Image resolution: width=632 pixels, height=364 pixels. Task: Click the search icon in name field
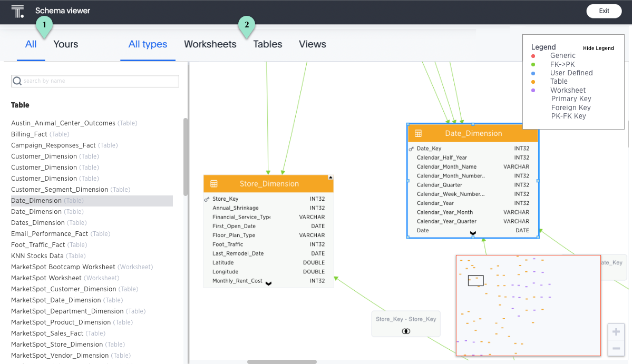click(17, 81)
